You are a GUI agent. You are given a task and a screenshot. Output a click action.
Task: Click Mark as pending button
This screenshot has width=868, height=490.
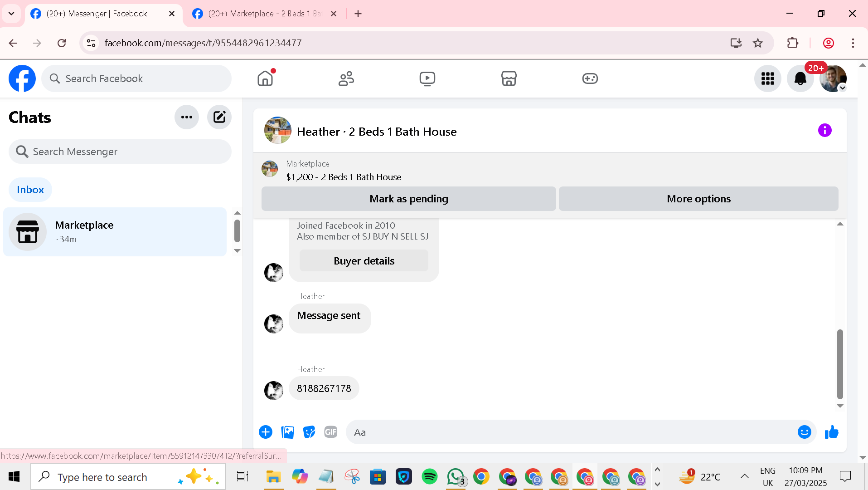click(x=408, y=199)
